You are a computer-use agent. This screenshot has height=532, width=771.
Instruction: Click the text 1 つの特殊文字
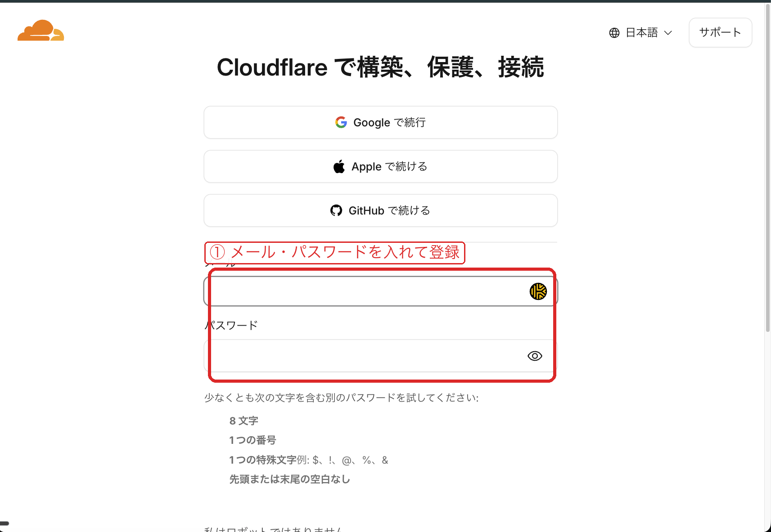pyautogui.click(x=262, y=460)
